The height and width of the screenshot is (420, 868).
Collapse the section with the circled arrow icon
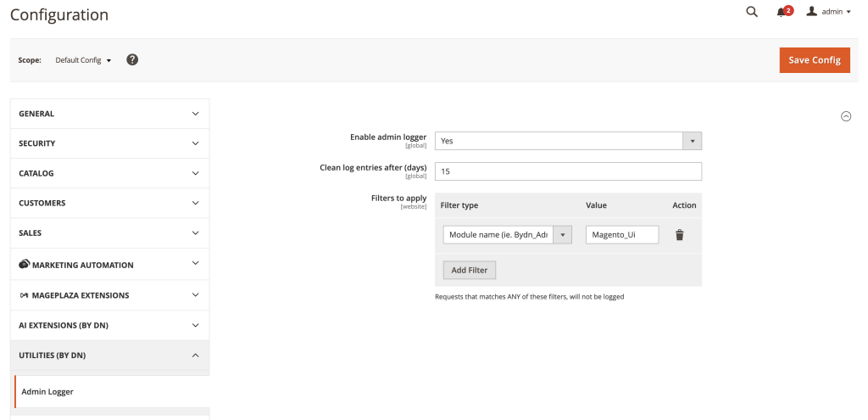point(845,117)
